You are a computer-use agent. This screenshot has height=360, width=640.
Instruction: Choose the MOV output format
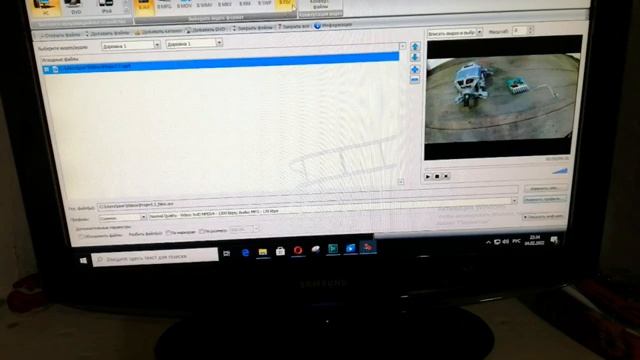(x=184, y=5)
